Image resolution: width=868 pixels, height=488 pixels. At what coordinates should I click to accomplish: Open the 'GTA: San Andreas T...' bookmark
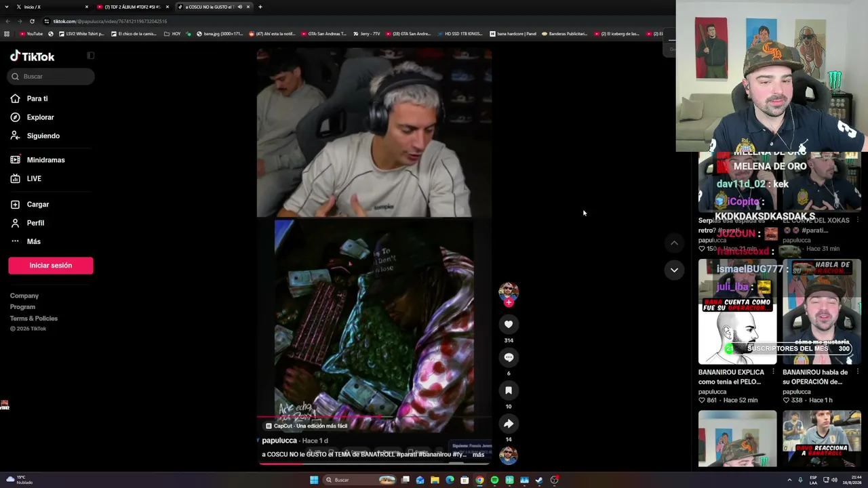[323, 34]
